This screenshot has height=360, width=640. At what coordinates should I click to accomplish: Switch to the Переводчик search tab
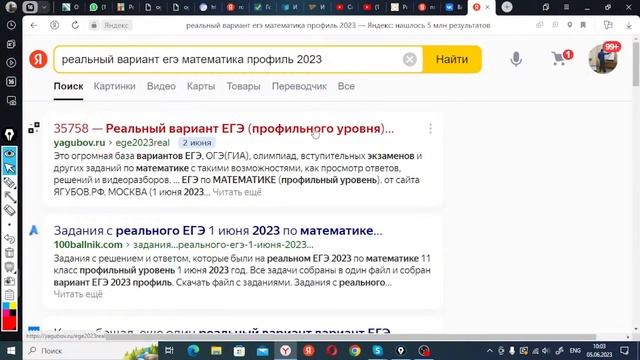pos(299,86)
